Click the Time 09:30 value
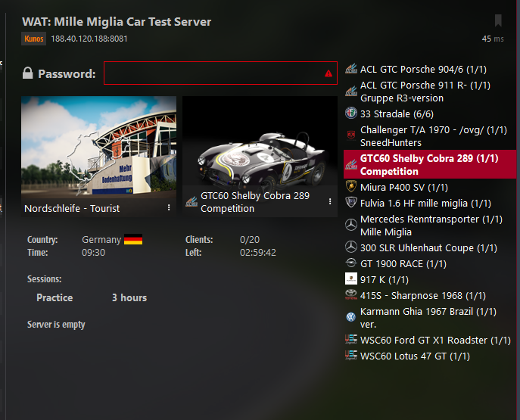Viewport: 520px width, 420px height. (x=94, y=253)
